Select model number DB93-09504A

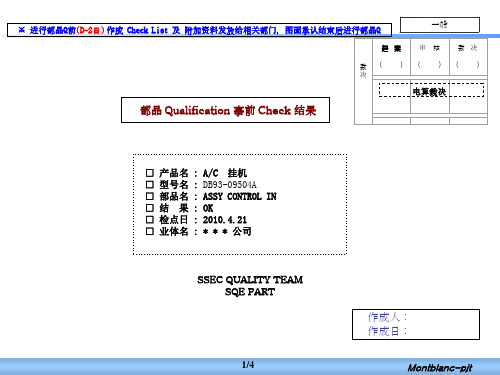point(230,185)
